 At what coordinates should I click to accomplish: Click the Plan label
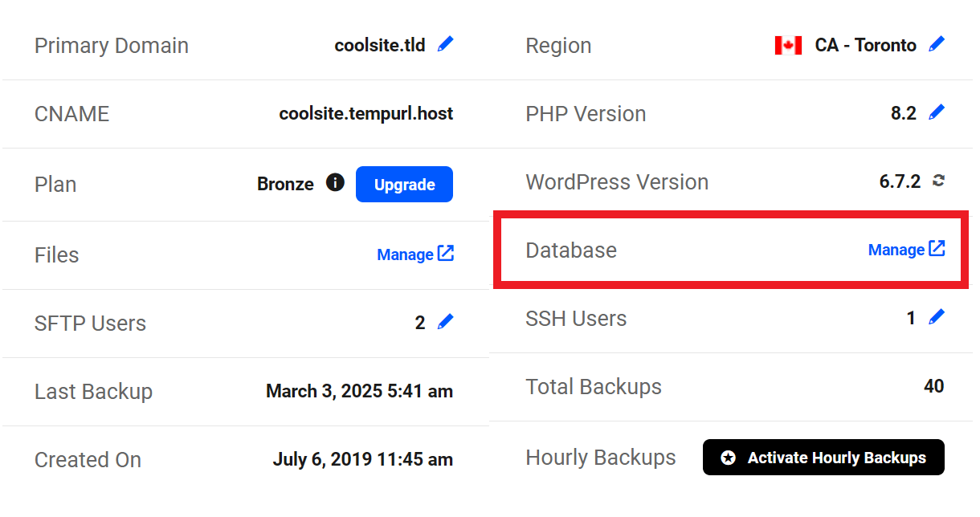(x=55, y=184)
